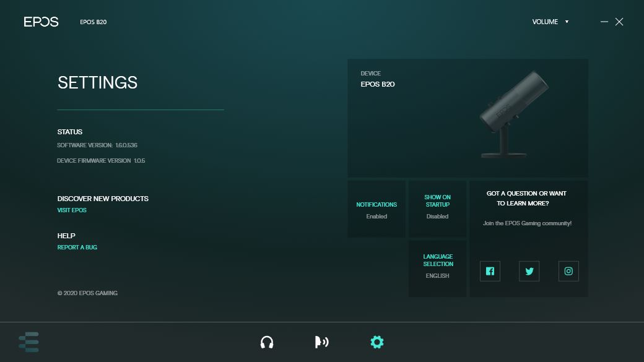
Task: Minimize the EPOS window
Action: [x=604, y=22]
